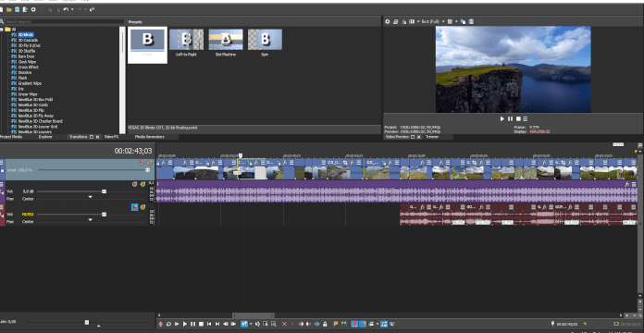
Task: Toggle Loop Playback in the transport bar
Action: point(168,324)
